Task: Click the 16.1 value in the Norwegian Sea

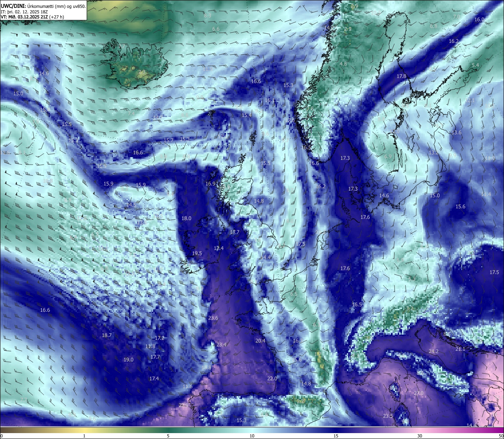Action: (270, 100)
